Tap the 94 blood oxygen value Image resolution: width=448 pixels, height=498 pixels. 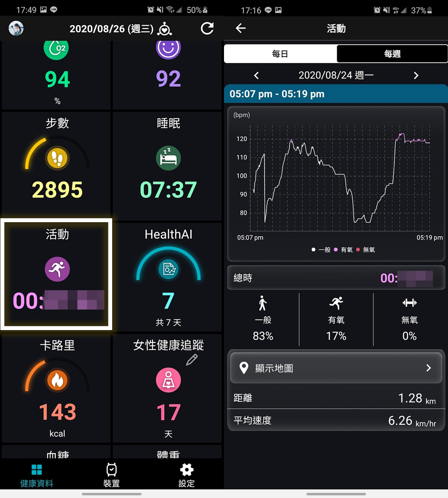point(57,79)
